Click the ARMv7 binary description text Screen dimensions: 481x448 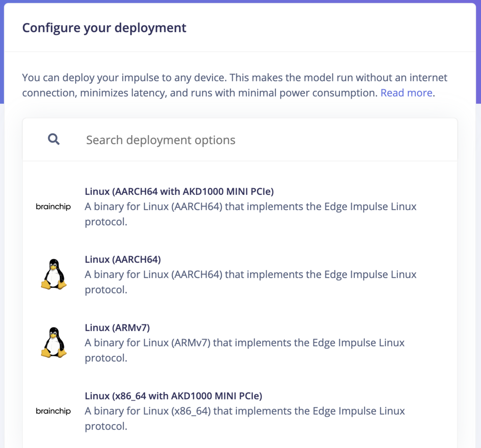click(x=245, y=350)
